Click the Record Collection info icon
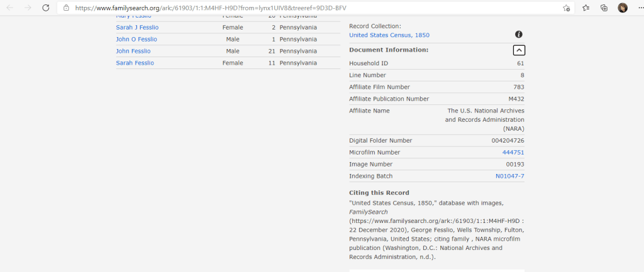The image size is (644, 272). pyautogui.click(x=519, y=35)
